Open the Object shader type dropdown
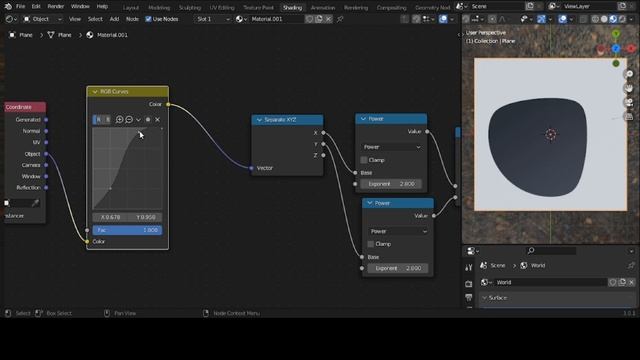Screen dimensions: 640x360 43,19
